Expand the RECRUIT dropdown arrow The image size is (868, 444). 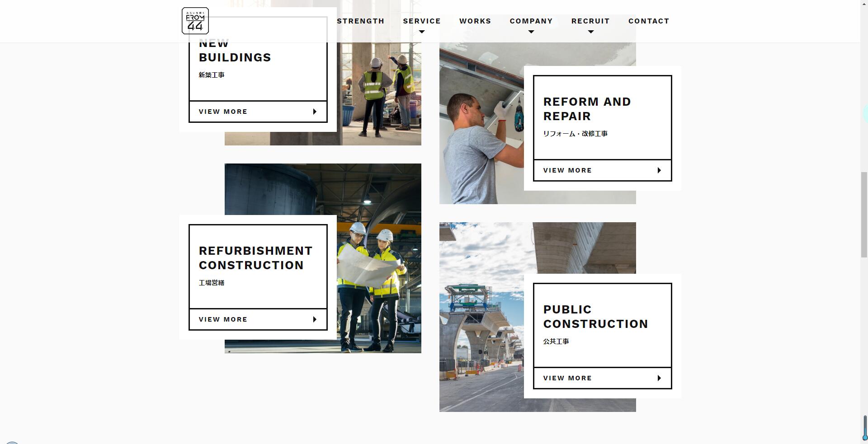pos(590,32)
